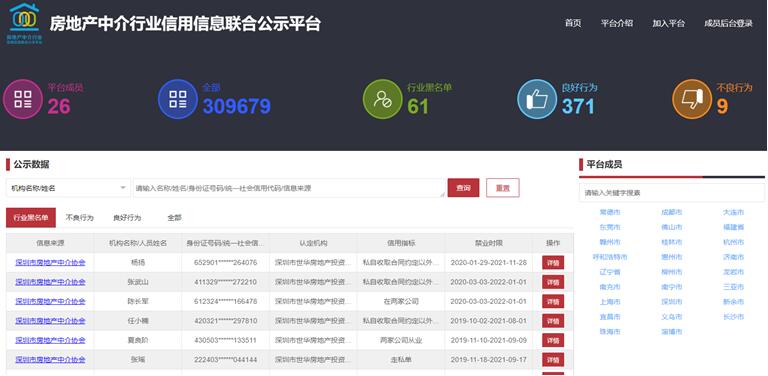Open the 济南市 member link
Screen dimensions: 768x376
point(733,257)
